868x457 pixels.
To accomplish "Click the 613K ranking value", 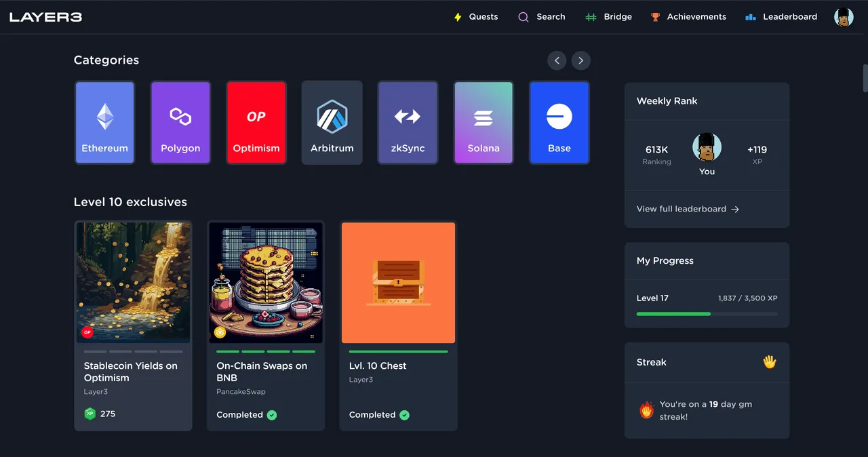I will [656, 150].
